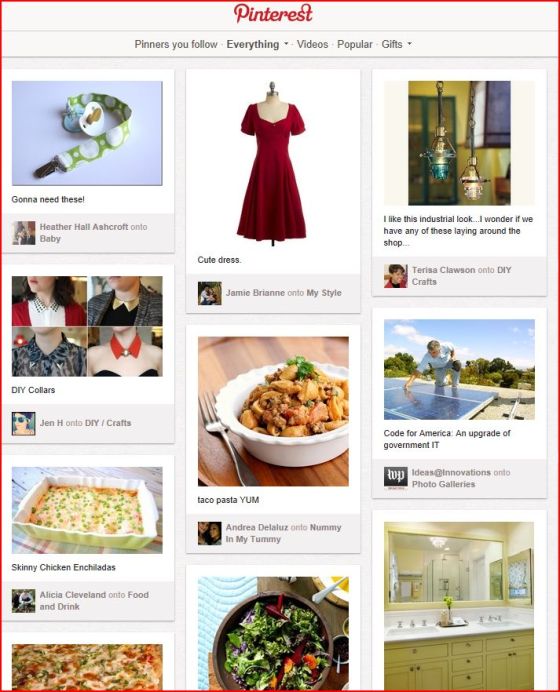Screen dimensions: 560x692
Task: Open the Photo Galleries board link
Action: coord(443,484)
